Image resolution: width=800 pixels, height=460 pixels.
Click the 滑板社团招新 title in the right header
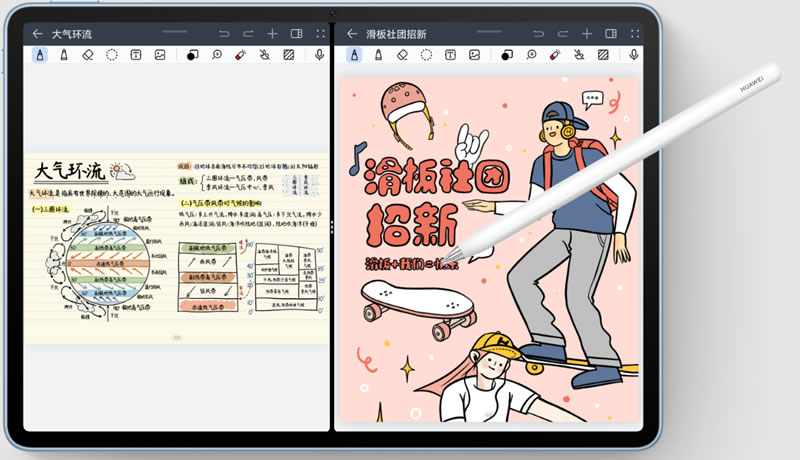(396, 34)
